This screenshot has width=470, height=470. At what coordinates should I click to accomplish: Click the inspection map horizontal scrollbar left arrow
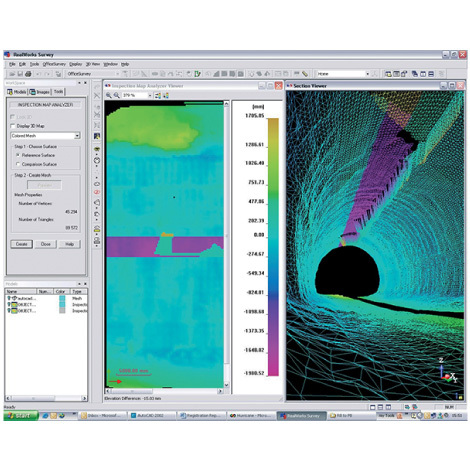pos(108,391)
